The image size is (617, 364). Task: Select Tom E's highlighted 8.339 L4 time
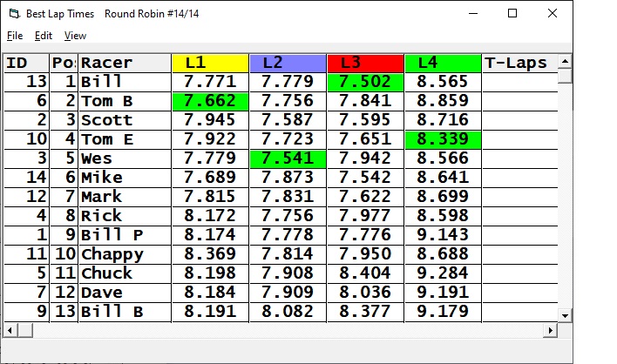(443, 139)
